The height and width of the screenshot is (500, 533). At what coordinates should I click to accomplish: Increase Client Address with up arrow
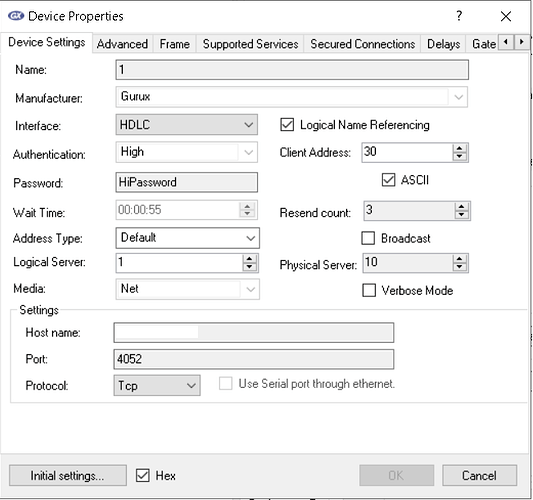click(x=460, y=149)
